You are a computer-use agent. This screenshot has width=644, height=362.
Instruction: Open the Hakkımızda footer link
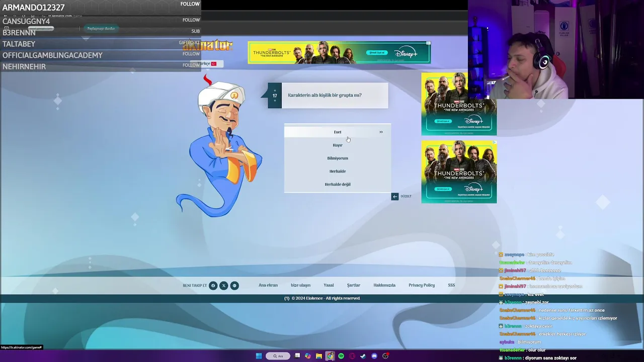tap(384, 285)
